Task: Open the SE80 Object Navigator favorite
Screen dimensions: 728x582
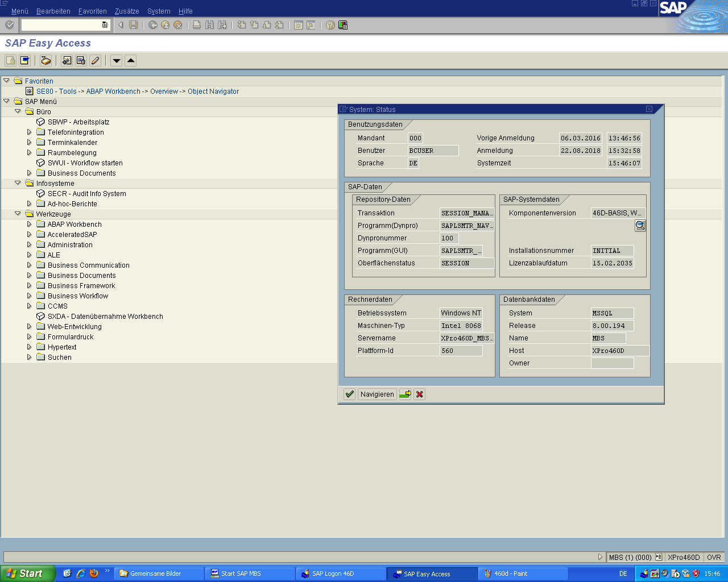Action: pos(138,92)
